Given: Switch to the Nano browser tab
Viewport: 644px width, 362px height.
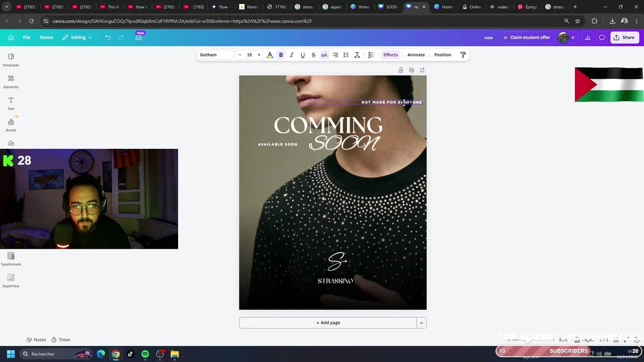Looking at the screenshot, I should (x=249, y=7).
